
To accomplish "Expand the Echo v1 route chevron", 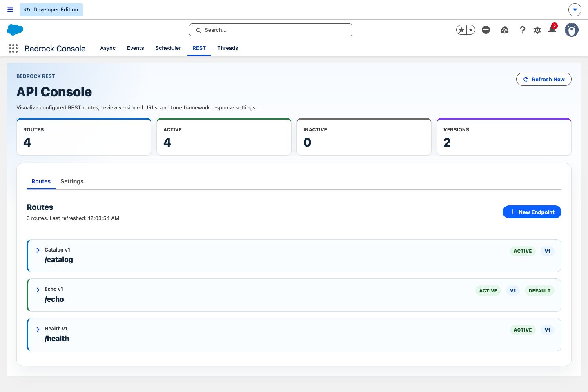I will pos(38,290).
